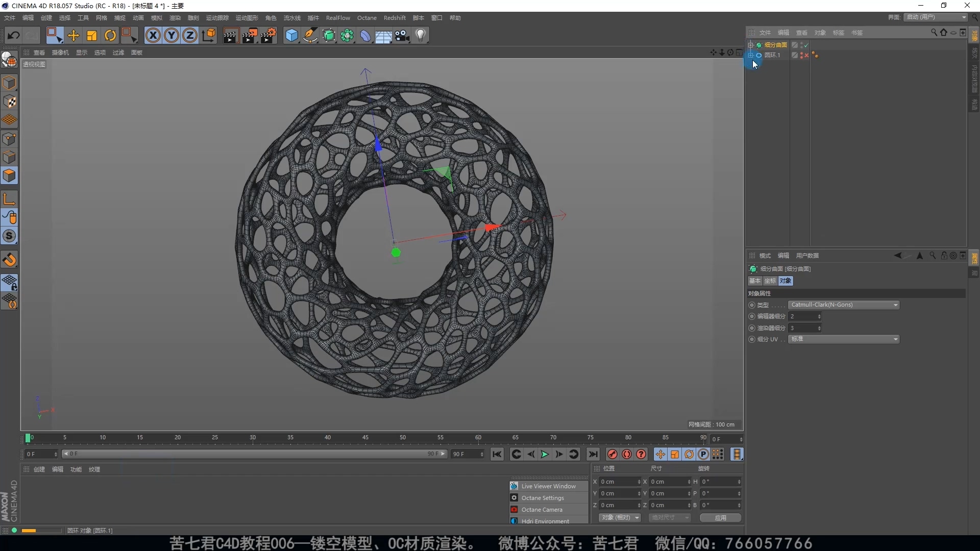Open the 启动 (用户) layout dropdown
This screenshot has width=980, height=551.
tap(936, 17)
